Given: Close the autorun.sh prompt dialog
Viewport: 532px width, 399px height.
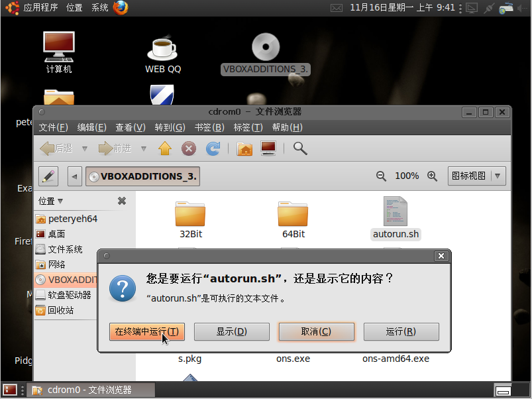Looking at the screenshot, I should coord(441,256).
